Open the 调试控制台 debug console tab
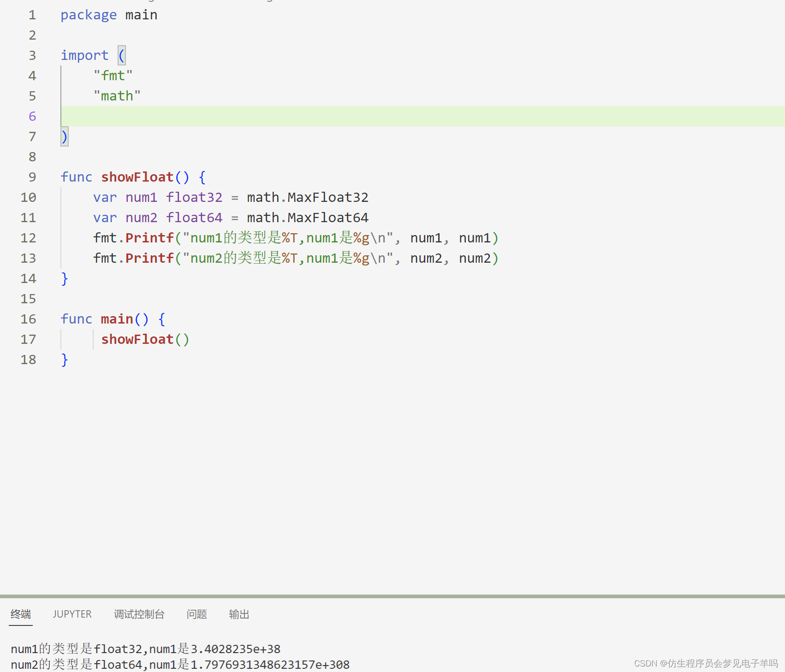 tap(139, 614)
